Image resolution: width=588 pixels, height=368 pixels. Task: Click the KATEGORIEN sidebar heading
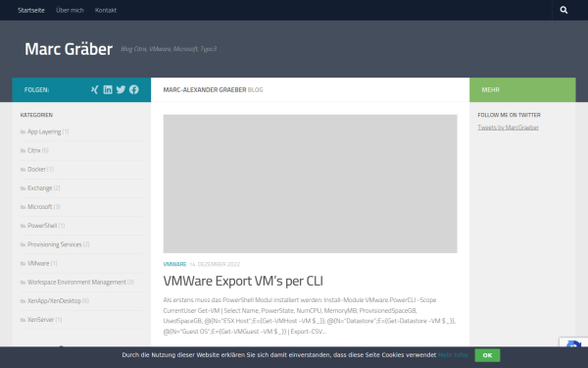click(x=36, y=115)
